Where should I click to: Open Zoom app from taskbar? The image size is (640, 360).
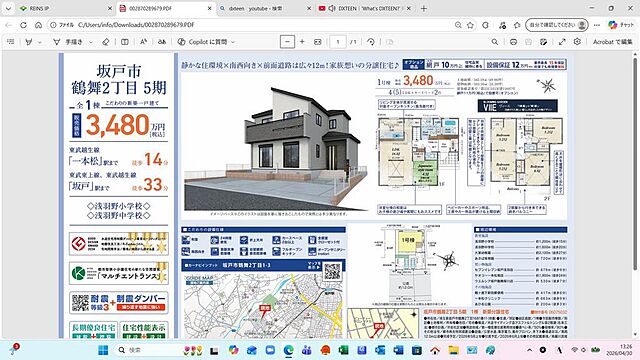[x=270, y=350]
